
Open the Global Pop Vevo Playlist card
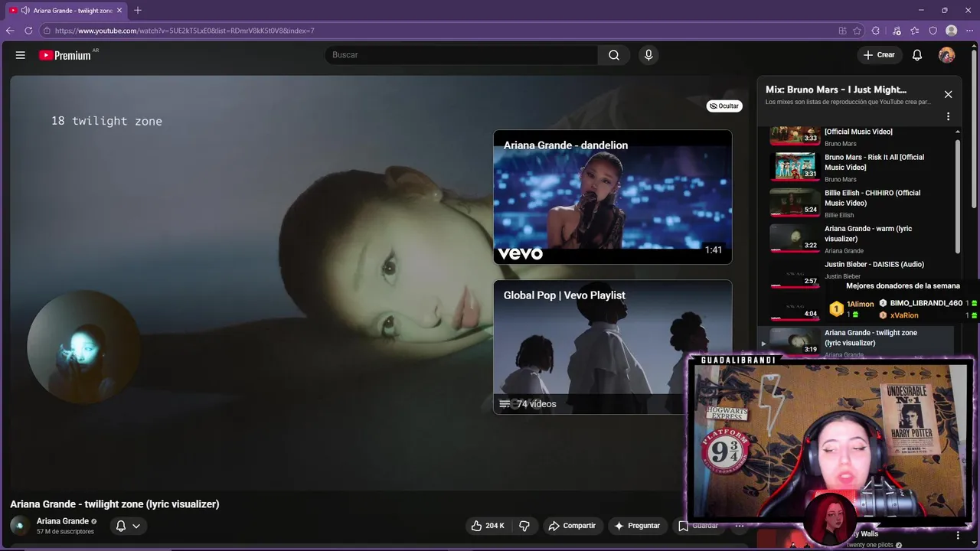coord(612,347)
